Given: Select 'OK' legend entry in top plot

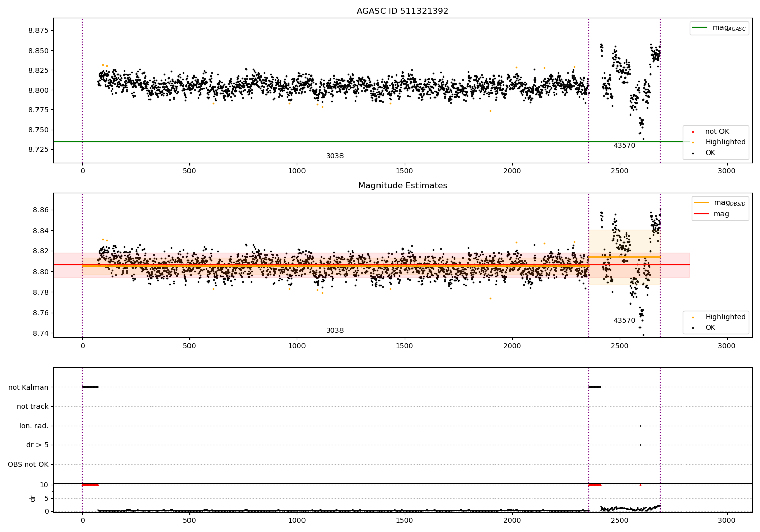Looking at the screenshot, I should (x=710, y=153).
